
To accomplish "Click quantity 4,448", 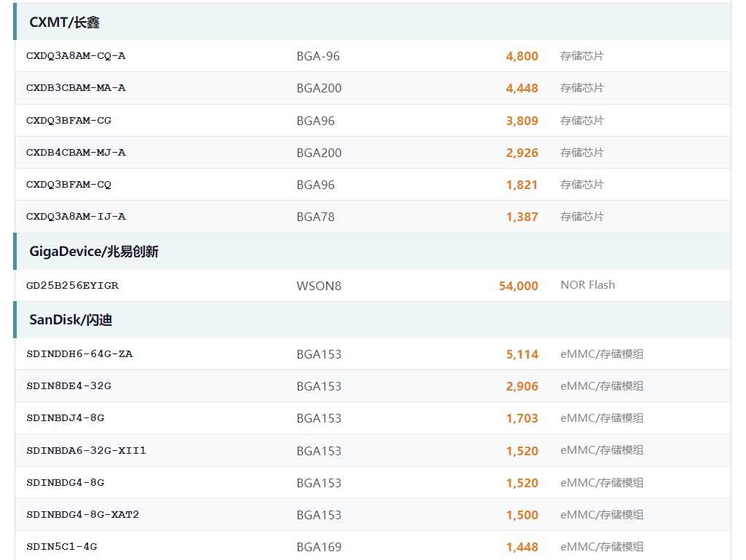I will (522, 88).
